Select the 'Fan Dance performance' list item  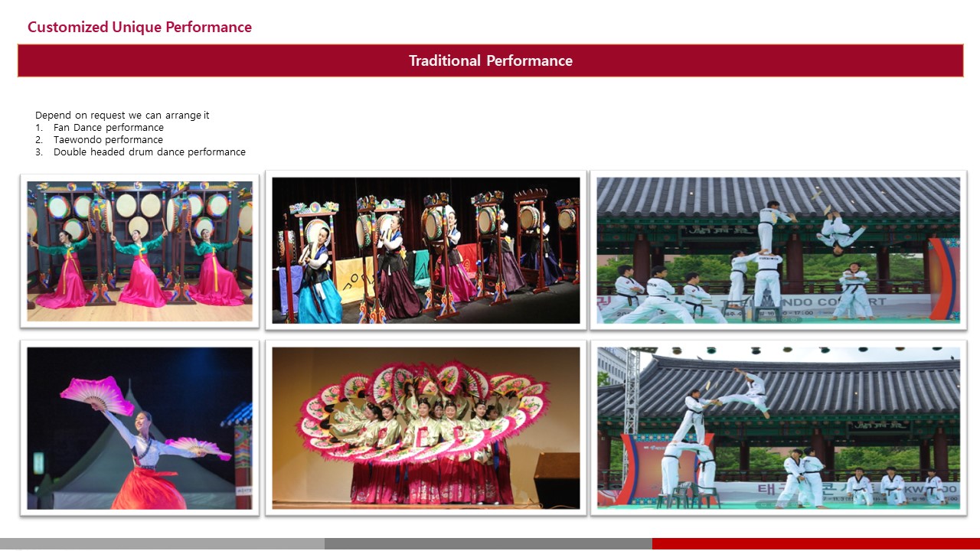pos(108,128)
